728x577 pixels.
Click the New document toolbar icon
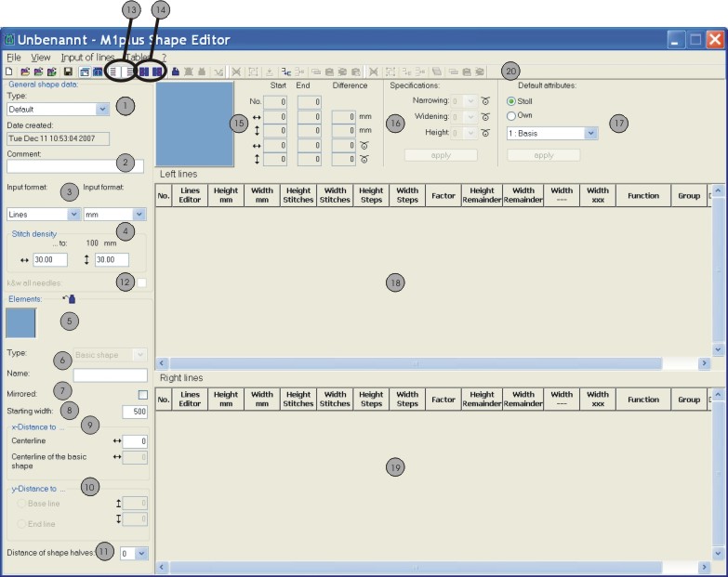click(x=9, y=72)
